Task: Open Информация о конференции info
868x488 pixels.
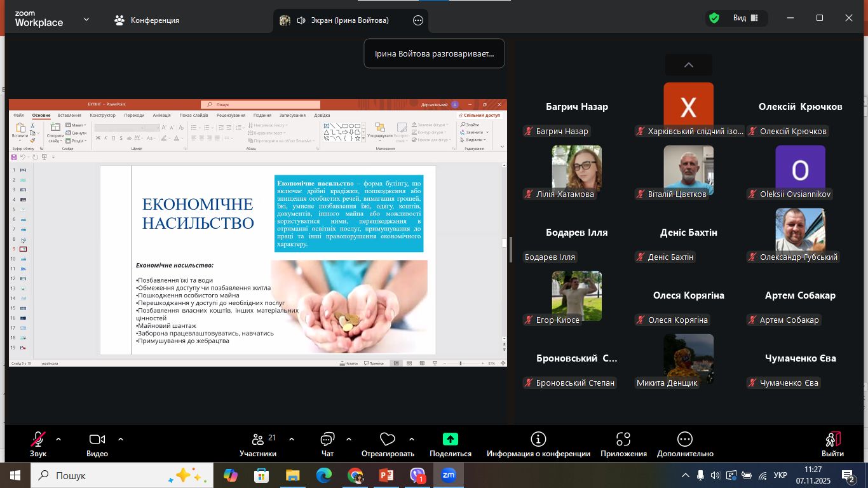Action: point(538,444)
